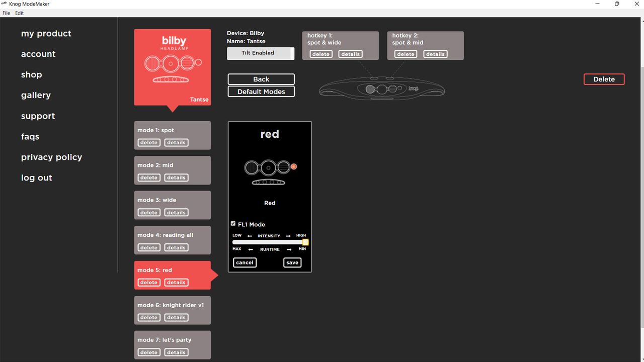Open details for mode 7: let's party
The width and height of the screenshot is (644, 362).
pyautogui.click(x=176, y=352)
